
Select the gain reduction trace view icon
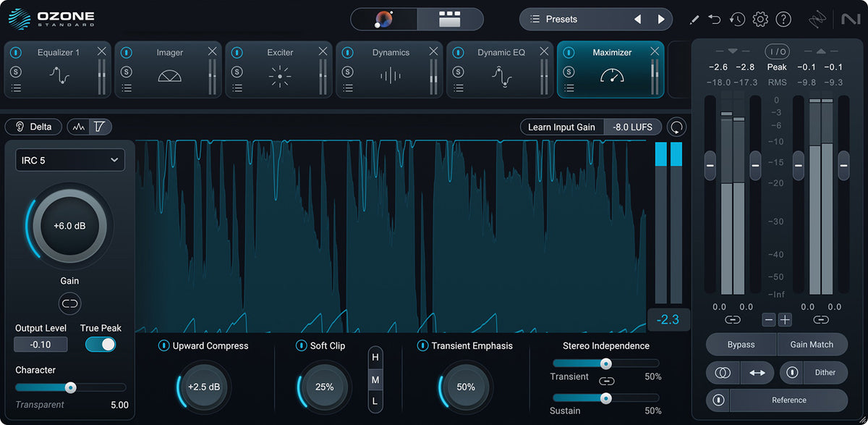pos(100,127)
